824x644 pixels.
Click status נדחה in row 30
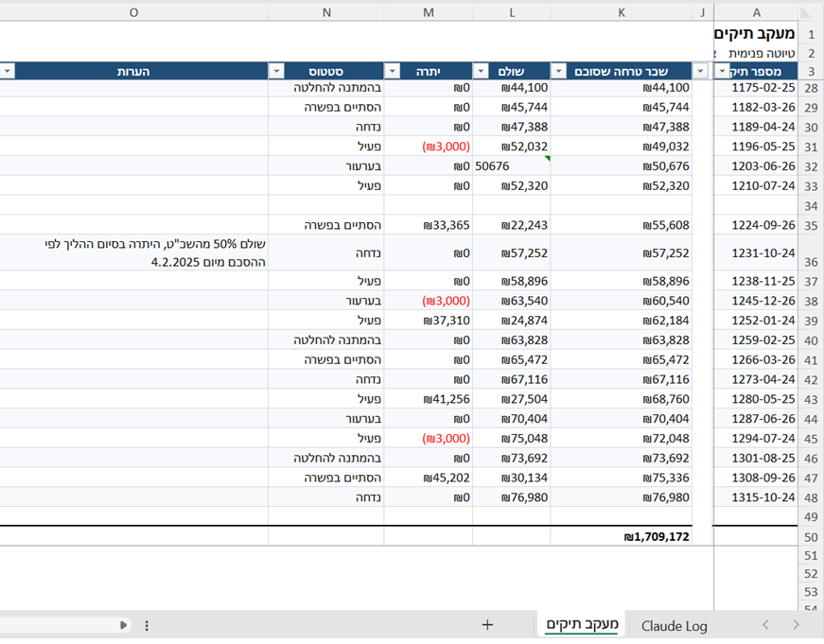click(326, 127)
